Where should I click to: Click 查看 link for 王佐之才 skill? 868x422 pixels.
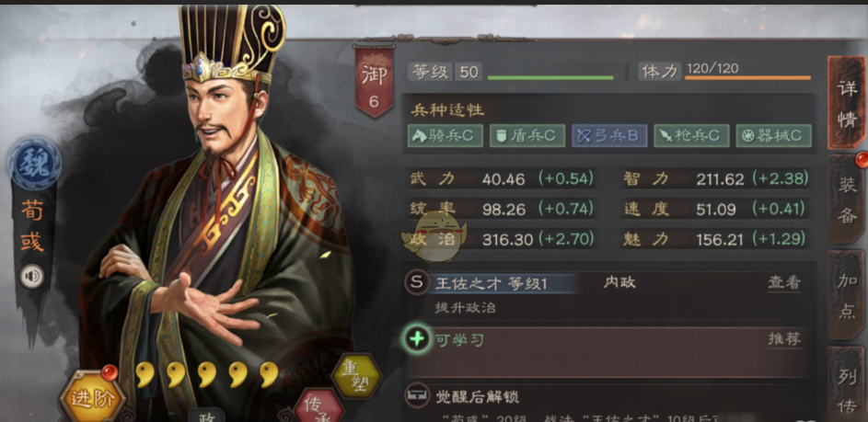point(784,282)
